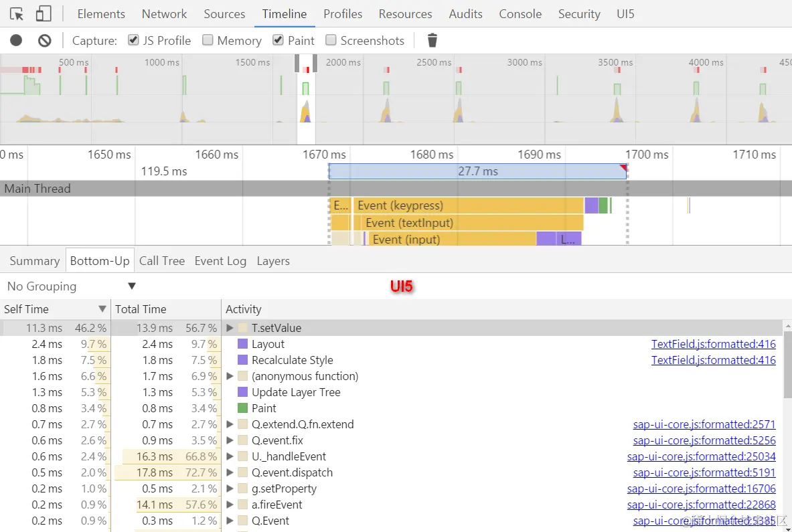Expand the T.setValue row
The height and width of the screenshot is (532, 792).
pyautogui.click(x=230, y=328)
